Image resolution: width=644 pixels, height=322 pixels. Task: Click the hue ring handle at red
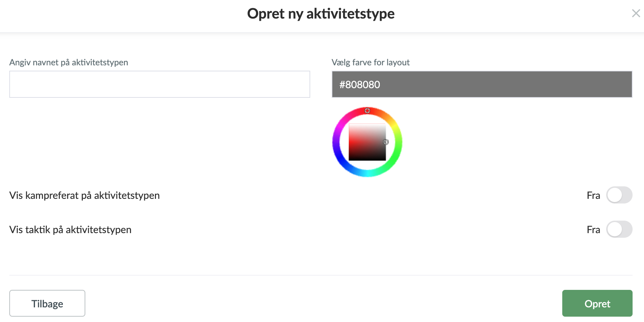coord(367,111)
